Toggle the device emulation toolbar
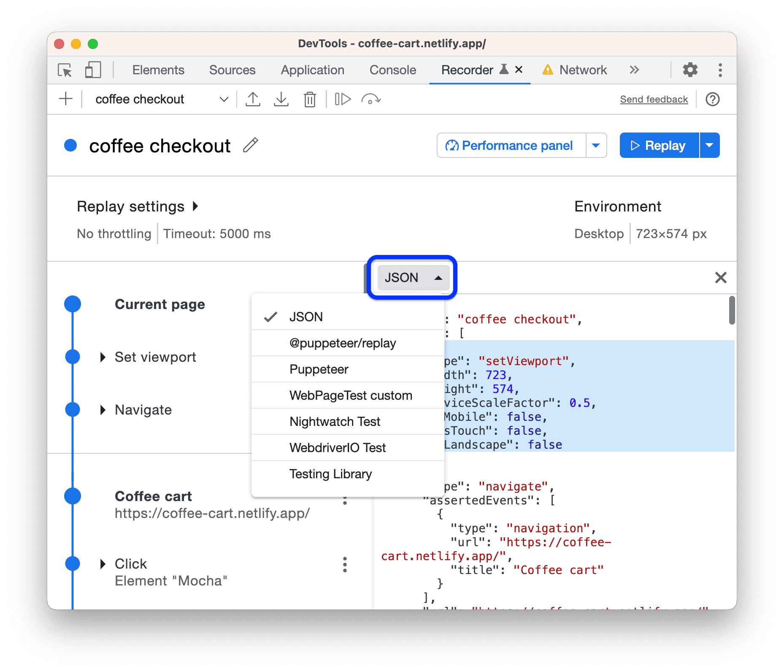The height and width of the screenshot is (672, 784). pos(93,70)
